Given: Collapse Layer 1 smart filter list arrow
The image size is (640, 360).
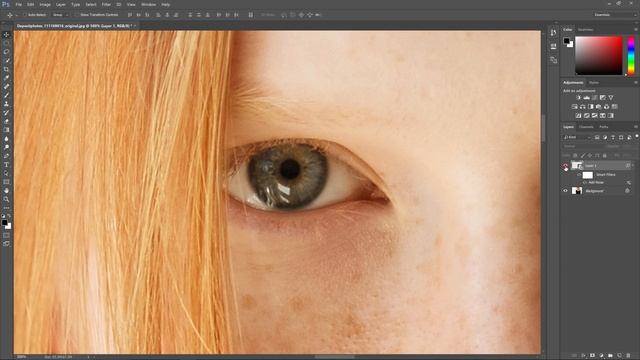Looking at the screenshot, I should click(633, 166).
